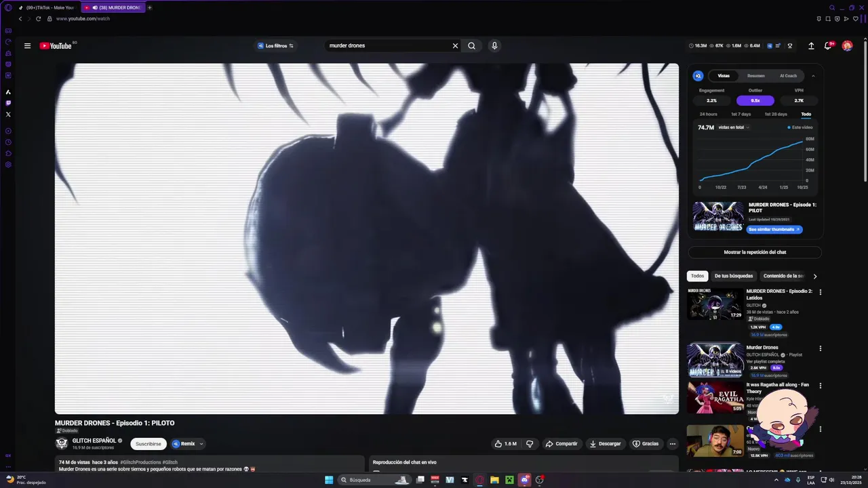This screenshot has width=868, height=488.
Task: Open the vistas en total dropdown
Action: 734,127
